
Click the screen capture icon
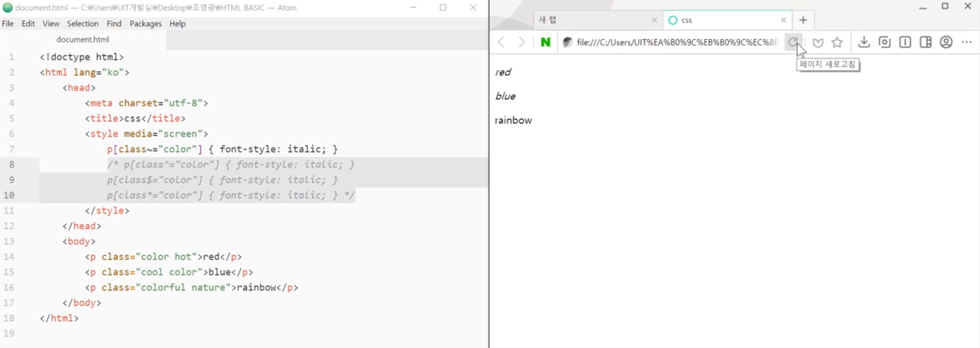(x=884, y=42)
